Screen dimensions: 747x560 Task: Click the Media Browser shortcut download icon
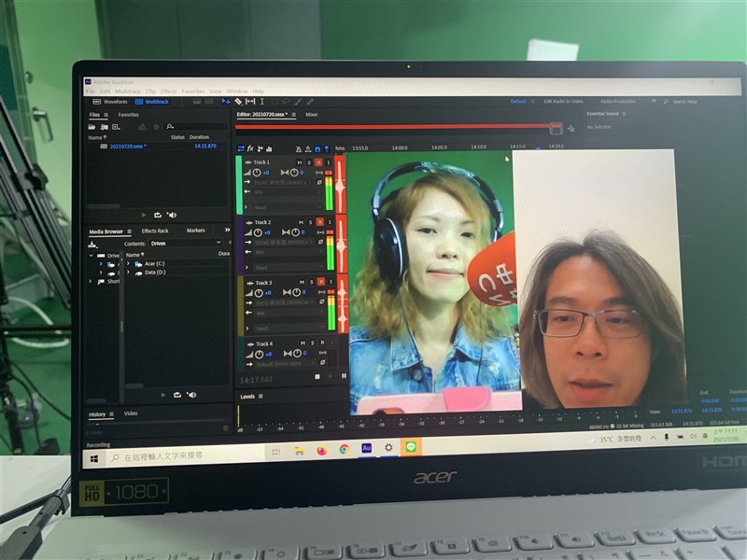[x=92, y=245]
